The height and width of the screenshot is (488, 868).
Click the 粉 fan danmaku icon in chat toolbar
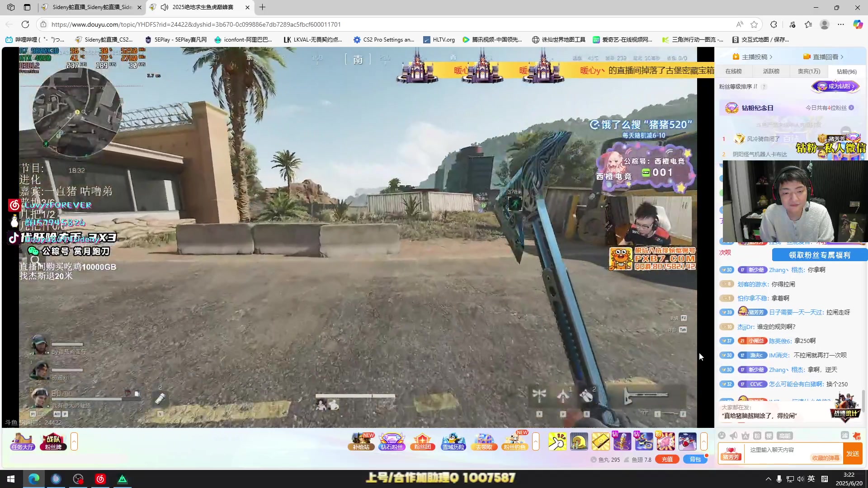click(x=757, y=436)
